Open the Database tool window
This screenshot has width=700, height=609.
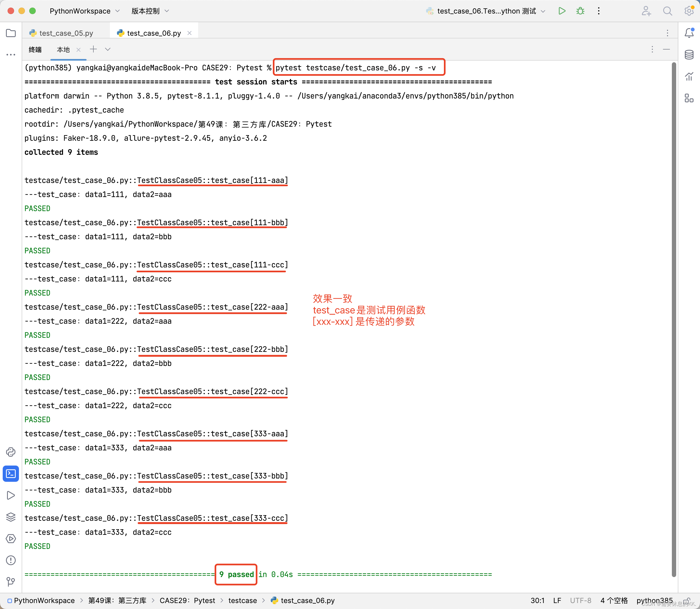(x=689, y=54)
